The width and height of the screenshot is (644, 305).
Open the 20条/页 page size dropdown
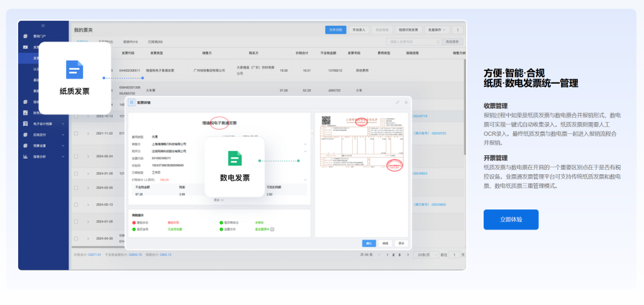(x=425, y=255)
